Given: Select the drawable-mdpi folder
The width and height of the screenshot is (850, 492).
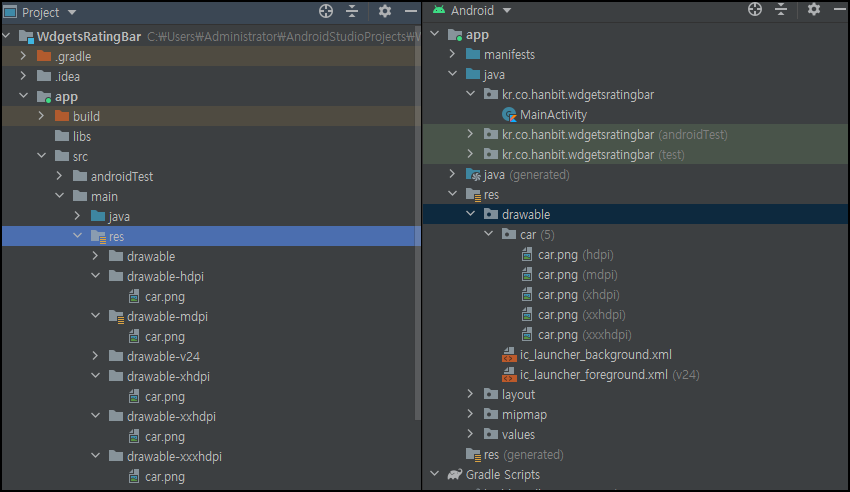Looking at the screenshot, I should [x=167, y=316].
